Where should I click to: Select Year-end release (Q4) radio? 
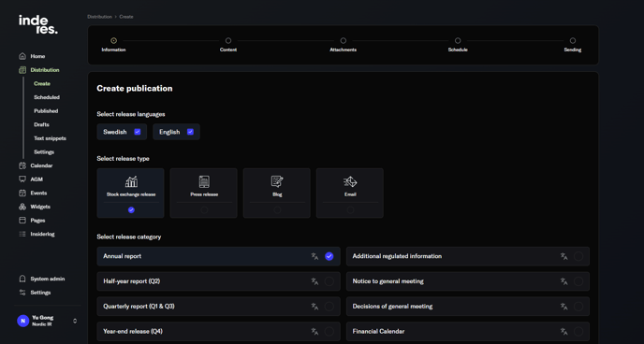pos(329,331)
